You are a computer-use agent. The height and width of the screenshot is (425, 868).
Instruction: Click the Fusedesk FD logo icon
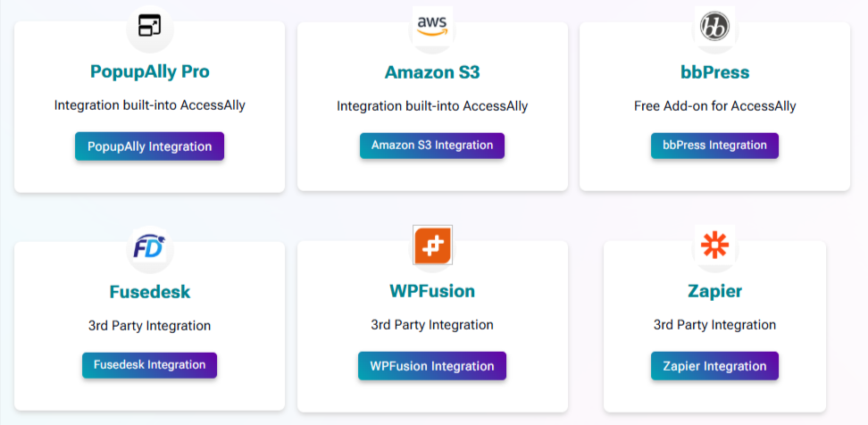click(x=149, y=247)
